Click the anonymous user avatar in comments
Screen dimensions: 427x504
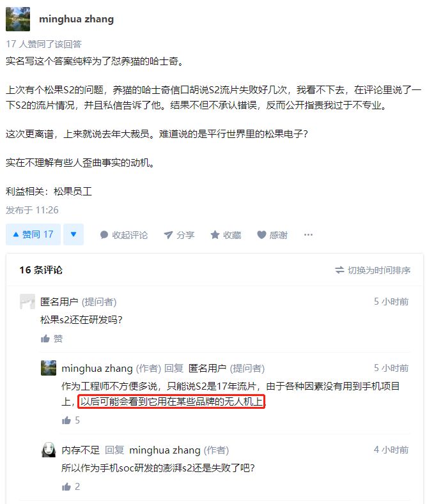(x=27, y=302)
